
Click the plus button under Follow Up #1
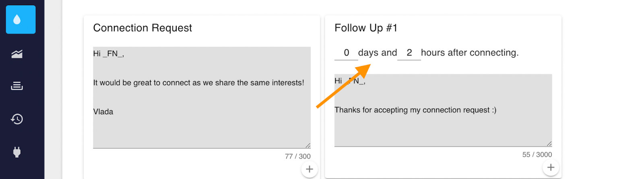point(551,167)
